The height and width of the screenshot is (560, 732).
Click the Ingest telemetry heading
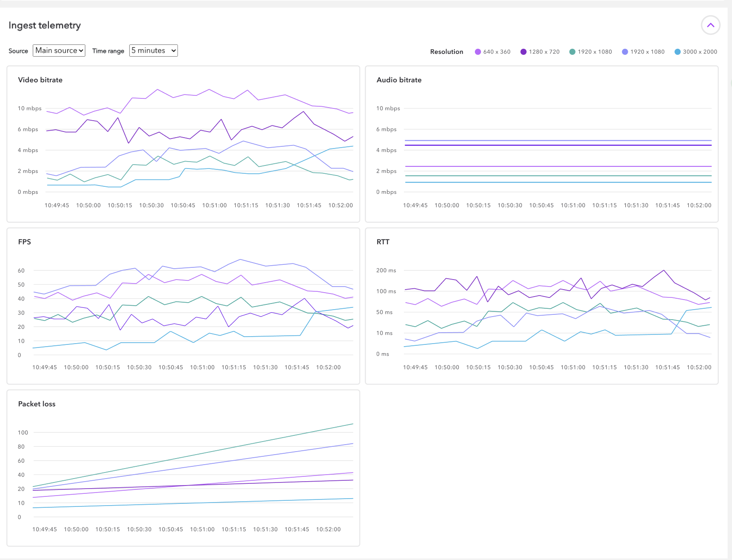pos(44,25)
